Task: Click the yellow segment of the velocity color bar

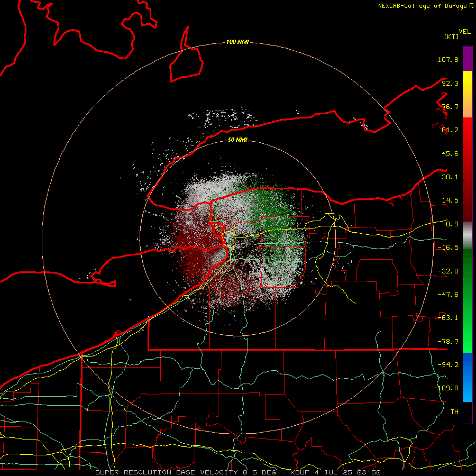Action: click(x=467, y=82)
